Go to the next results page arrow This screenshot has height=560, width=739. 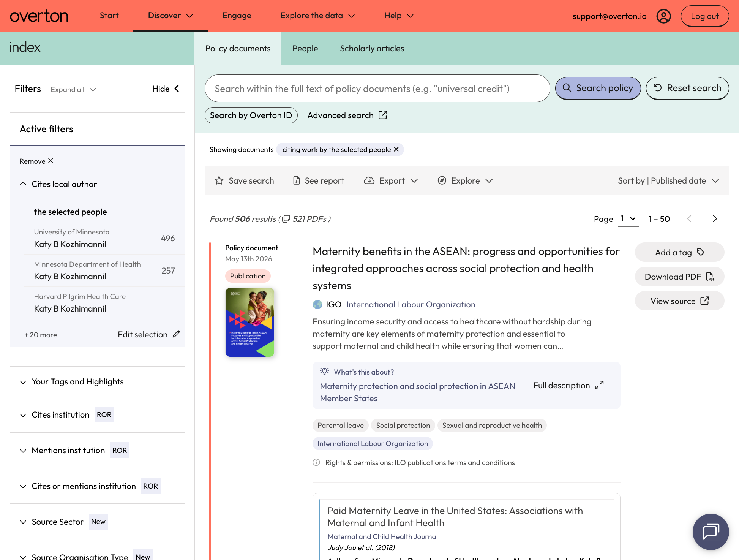715,219
